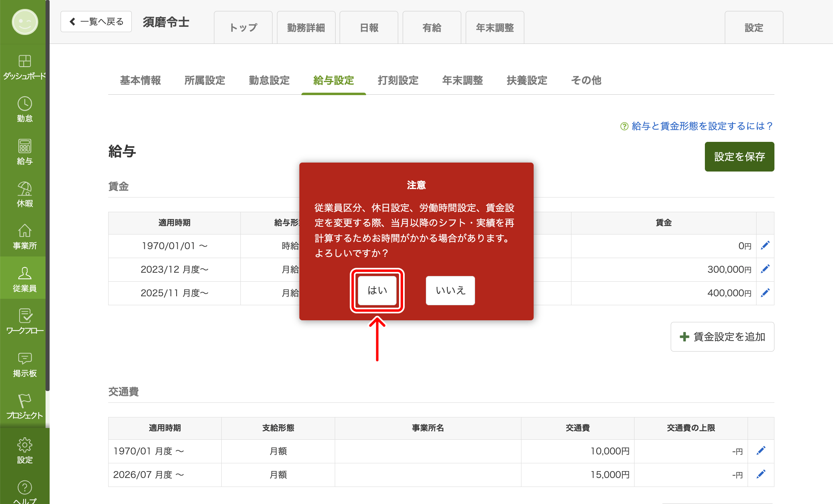The height and width of the screenshot is (504, 833).
Task: Edit the 10,000円 transportation row
Action: 761,450
